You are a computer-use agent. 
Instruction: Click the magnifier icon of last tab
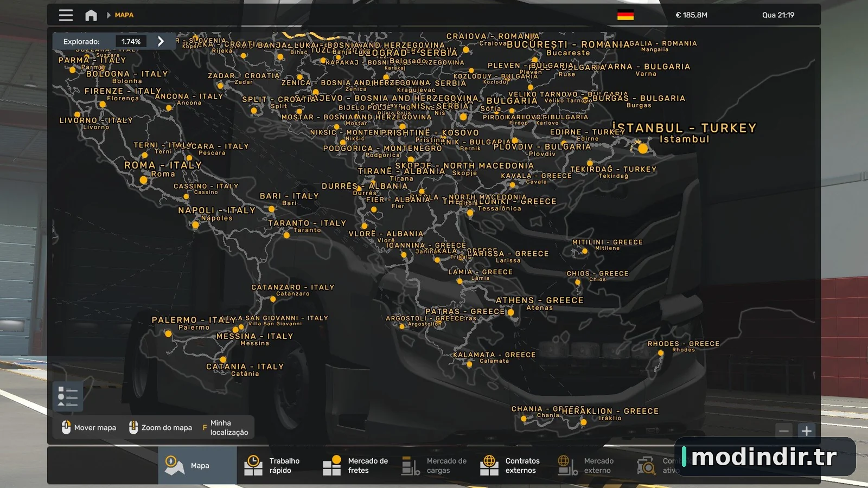point(646,465)
